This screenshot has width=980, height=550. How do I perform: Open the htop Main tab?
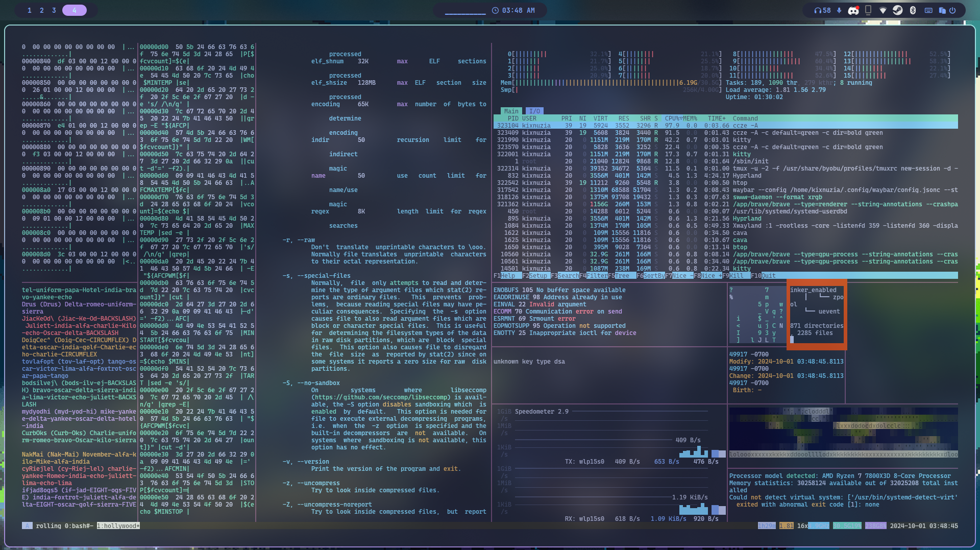click(511, 111)
